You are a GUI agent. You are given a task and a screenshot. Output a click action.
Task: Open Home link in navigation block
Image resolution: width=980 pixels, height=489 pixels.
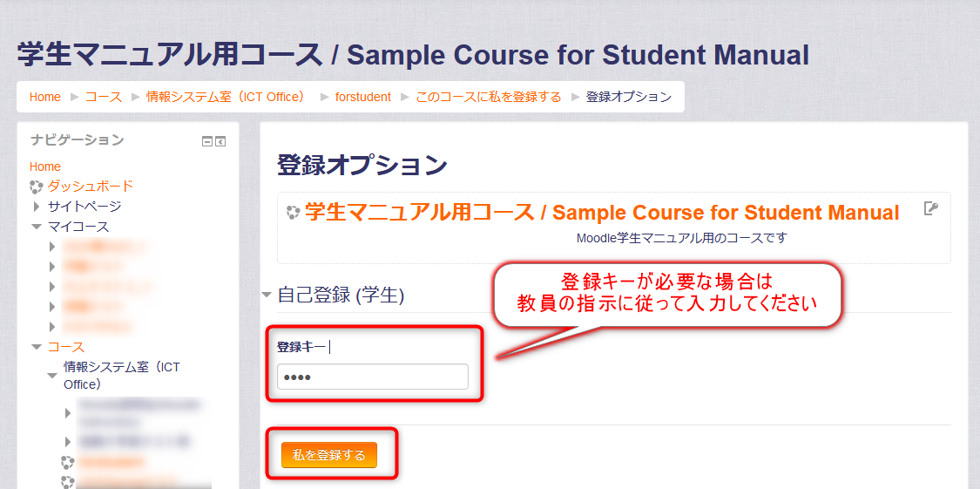[45, 167]
